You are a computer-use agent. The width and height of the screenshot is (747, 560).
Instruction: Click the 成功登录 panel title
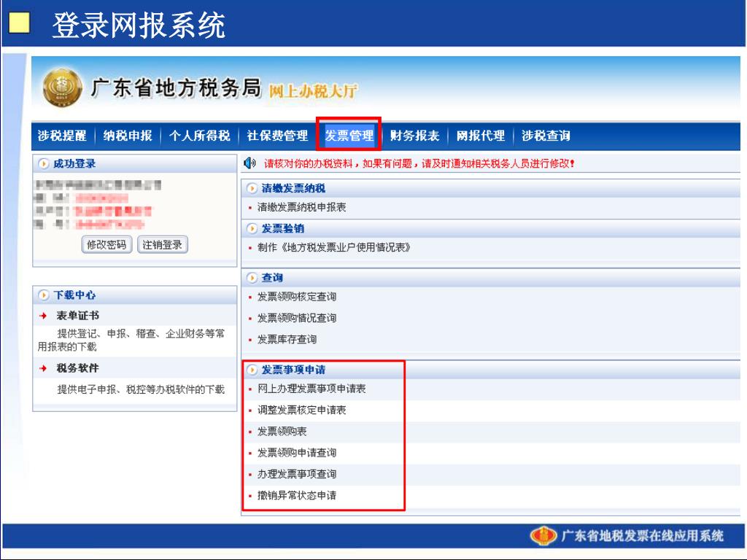[74, 164]
